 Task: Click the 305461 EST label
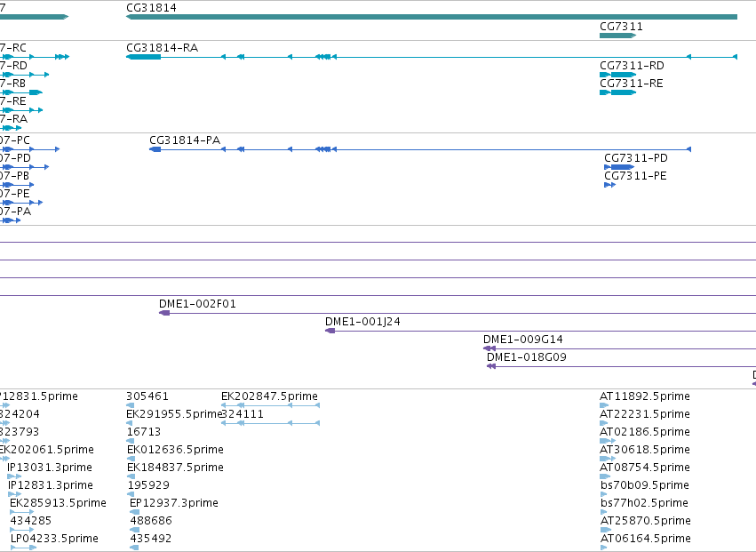pos(147,396)
